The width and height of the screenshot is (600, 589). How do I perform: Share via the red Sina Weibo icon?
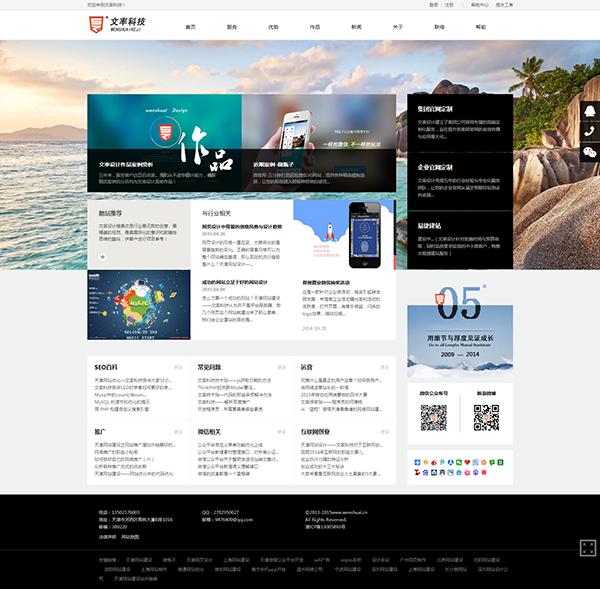434,463
